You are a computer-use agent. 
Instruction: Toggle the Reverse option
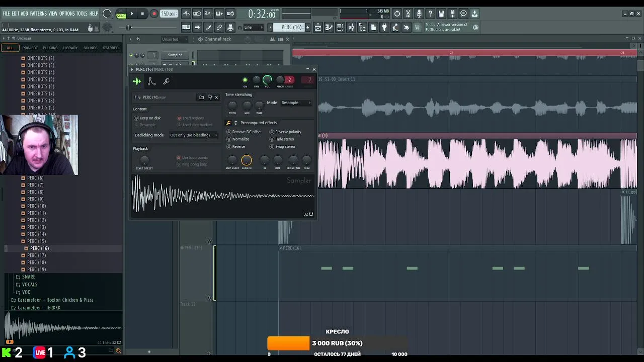tap(236, 147)
